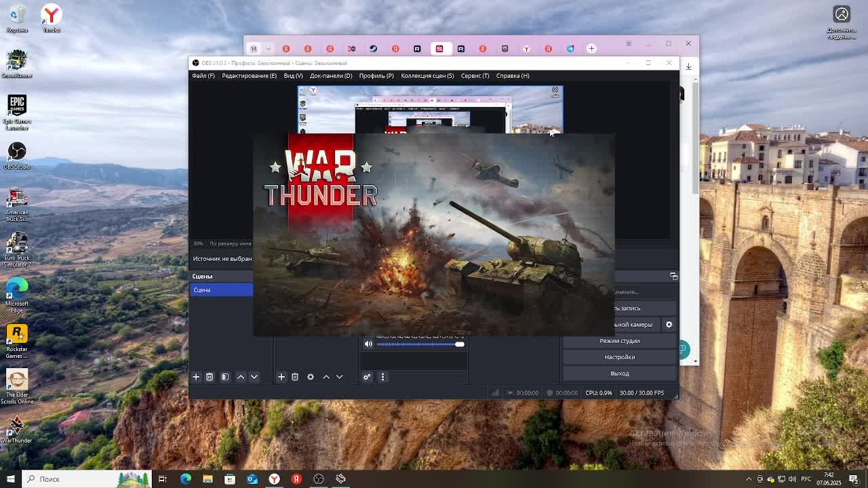Open American Truck Simulator desktop icon
Image resolution: width=868 pixels, height=488 pixels.
click(x=17, y=205)
